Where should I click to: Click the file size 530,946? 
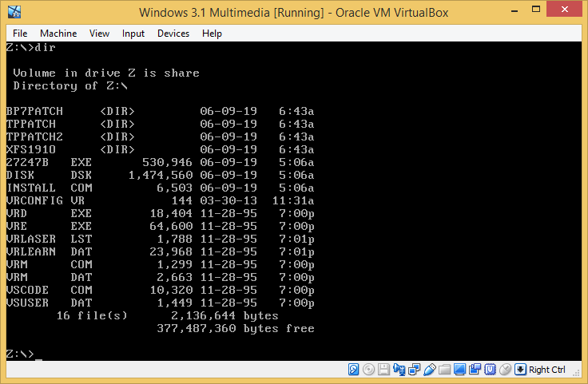click(x=167, y=163)
